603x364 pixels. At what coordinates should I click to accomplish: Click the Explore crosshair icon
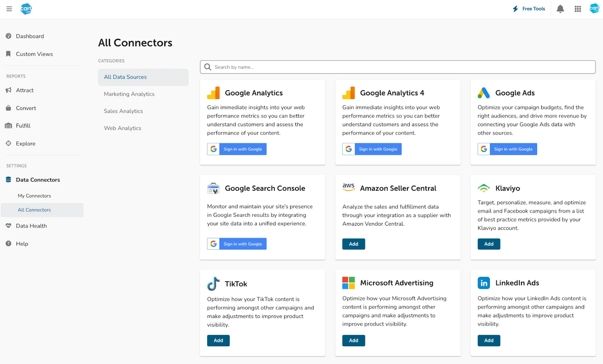(x=8, y=143)
